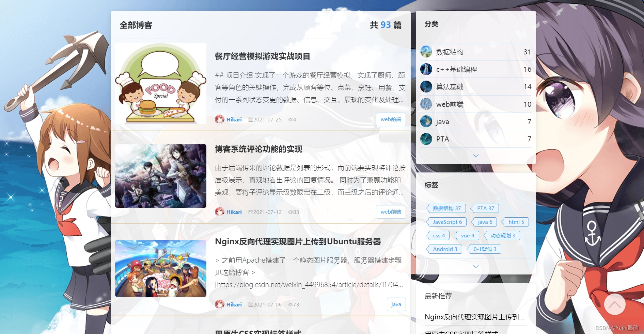
Task: Open the 餐厅经营模拟游戏实战项目 article title
Action: [x=263, y=56]
